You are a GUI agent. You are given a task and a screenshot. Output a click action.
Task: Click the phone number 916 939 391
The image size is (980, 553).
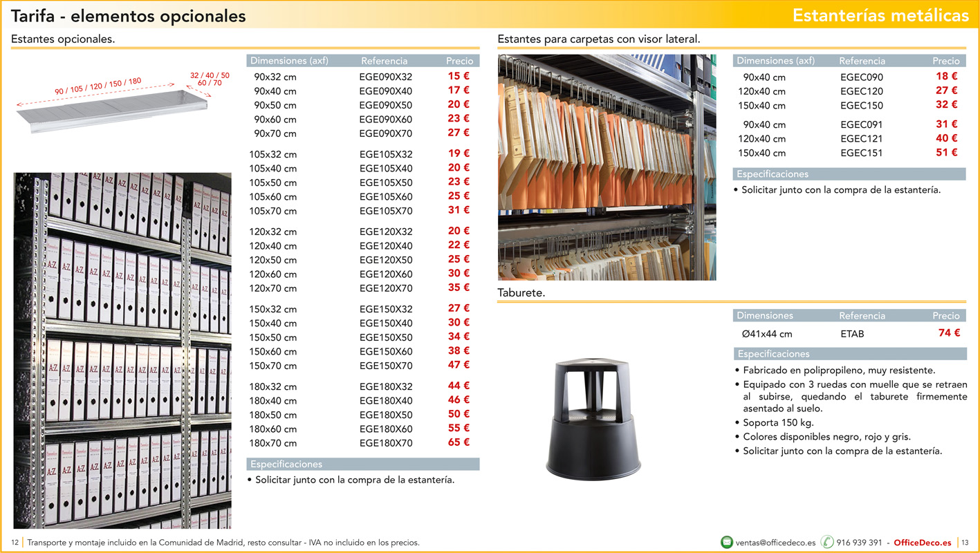tap(859, 543)
